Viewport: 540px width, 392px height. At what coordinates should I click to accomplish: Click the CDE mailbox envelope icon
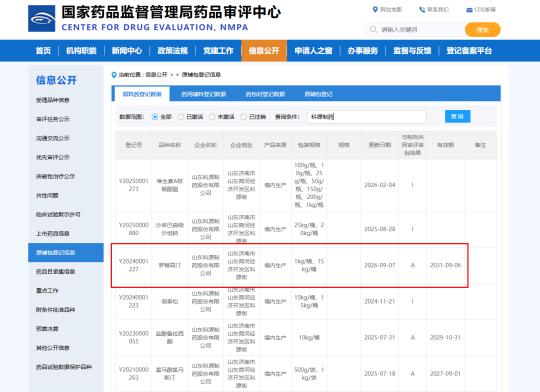click(469, 10)
